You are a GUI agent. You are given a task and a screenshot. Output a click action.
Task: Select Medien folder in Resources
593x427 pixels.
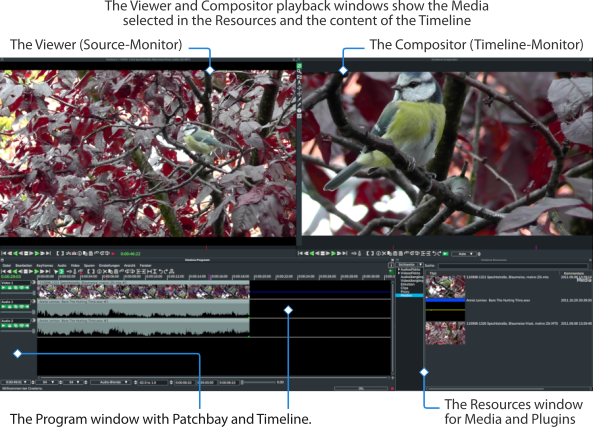(x=409, y=295)
